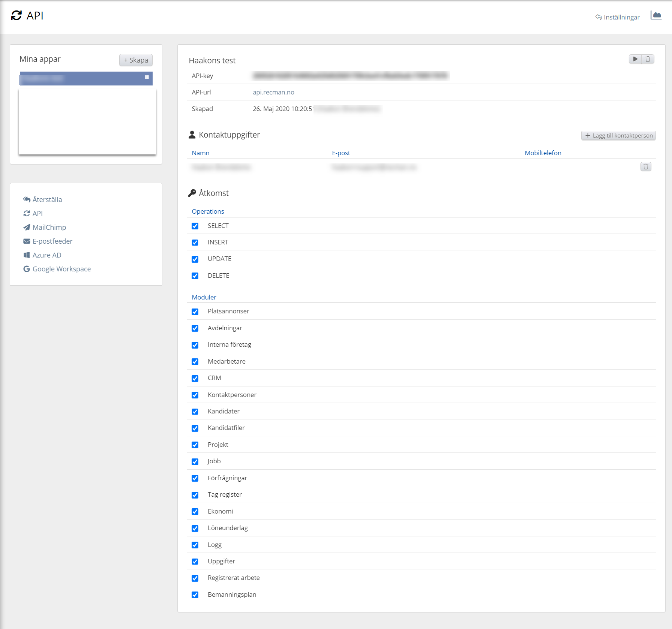Uncheck the SELECT operation checkbox
The width and height of the screenshot is (672, 629).
click(x=195, y=226)
